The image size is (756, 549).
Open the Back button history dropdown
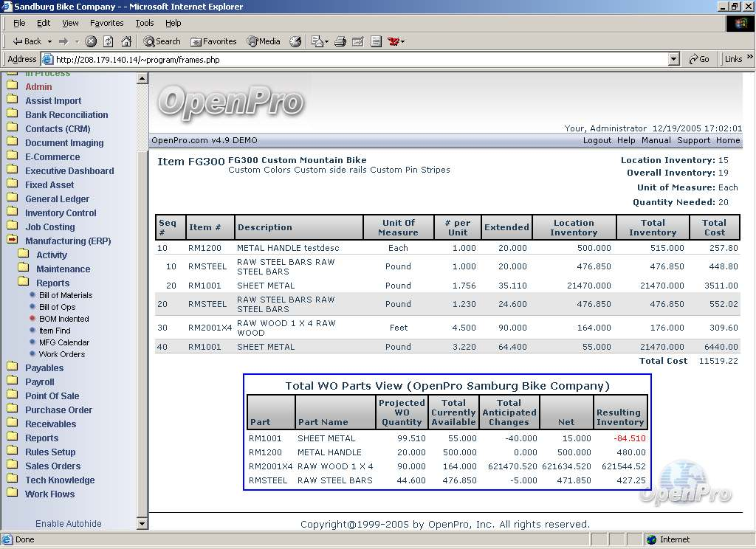49,41
